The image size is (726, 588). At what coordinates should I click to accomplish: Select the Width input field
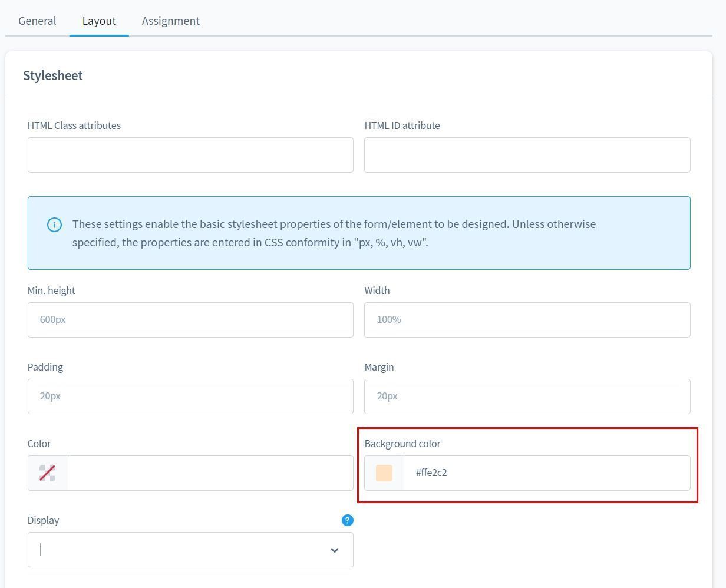[x=527, y=320]
